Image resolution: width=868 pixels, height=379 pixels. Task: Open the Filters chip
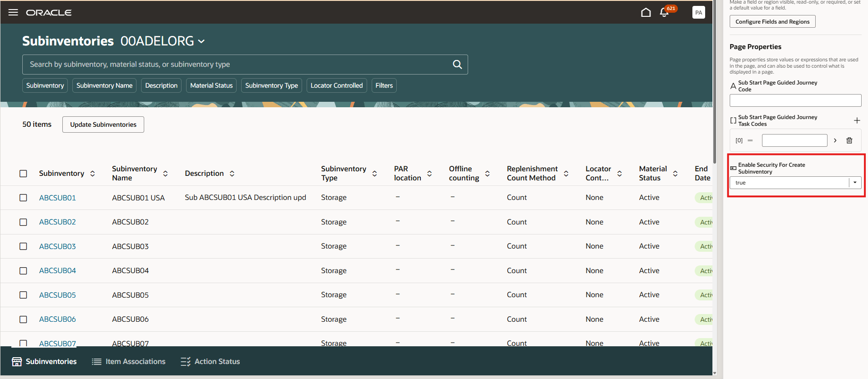[x=384, y=85]
